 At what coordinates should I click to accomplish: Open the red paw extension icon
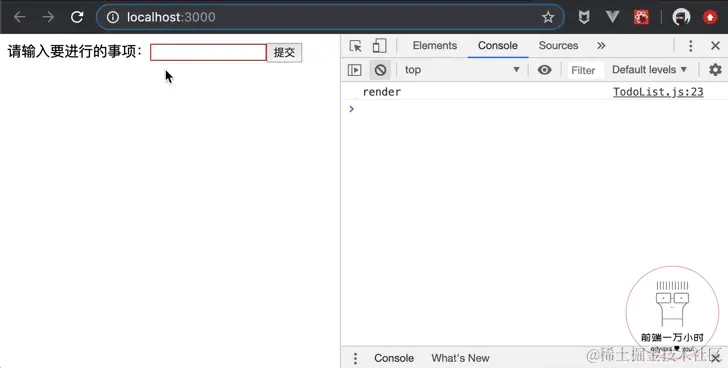tap(641, 17)
